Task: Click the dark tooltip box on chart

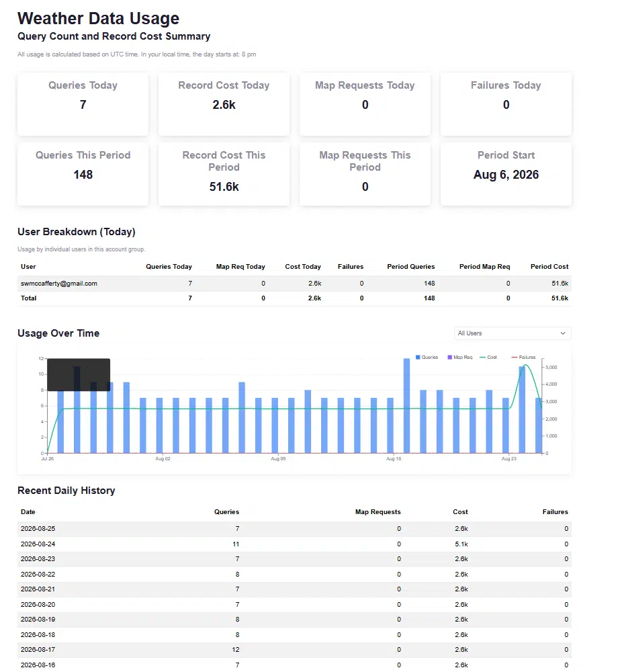Action: pyautogui.click(x=79, y=374)
